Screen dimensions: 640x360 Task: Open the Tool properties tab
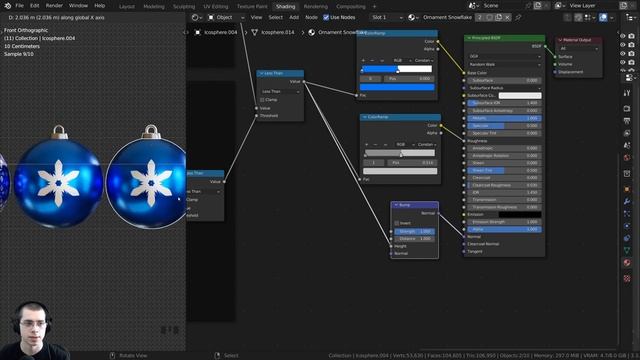(x=627, y=93)
